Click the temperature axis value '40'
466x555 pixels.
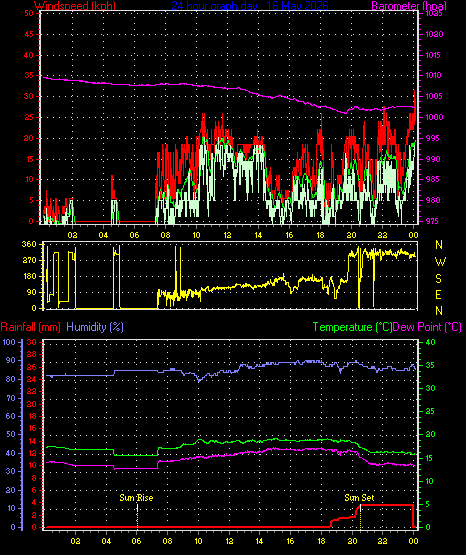(x=430, y=342)
